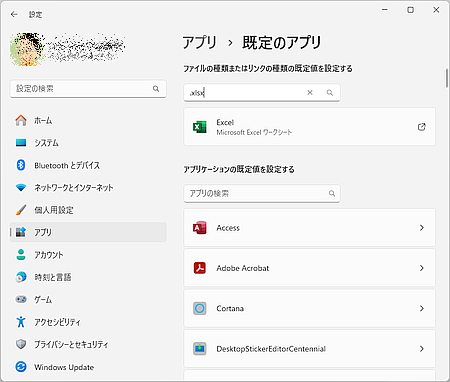Expand the Adobe Acrobat row chevron
Viewport: 450px width, 382px height.
[x=422, y=268]
